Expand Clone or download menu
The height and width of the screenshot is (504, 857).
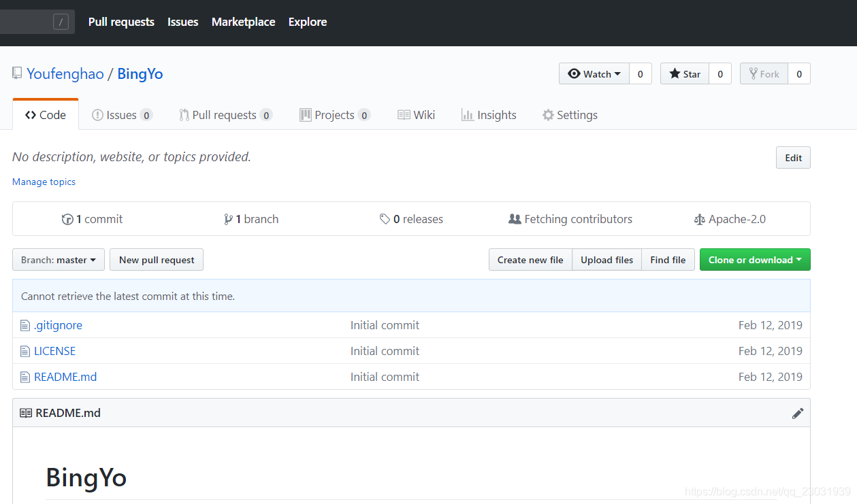[x=755, y=260]
